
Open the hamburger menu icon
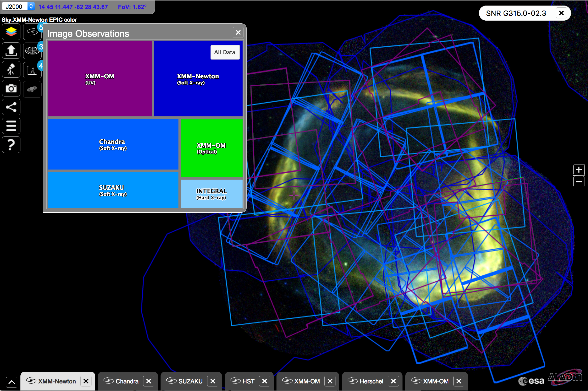(11, 126)
